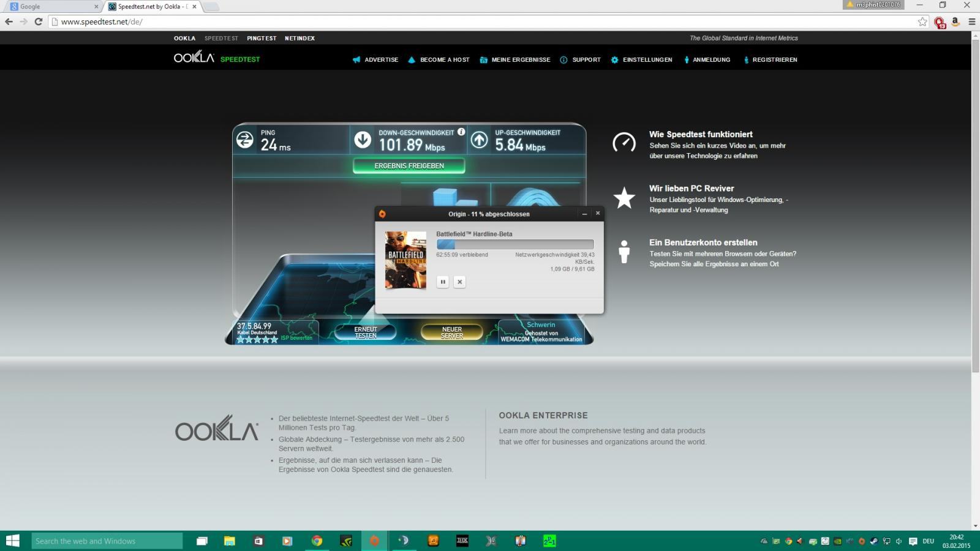Open the BECOME A HOST page
980x551 pixels.
tap(439, 60)
